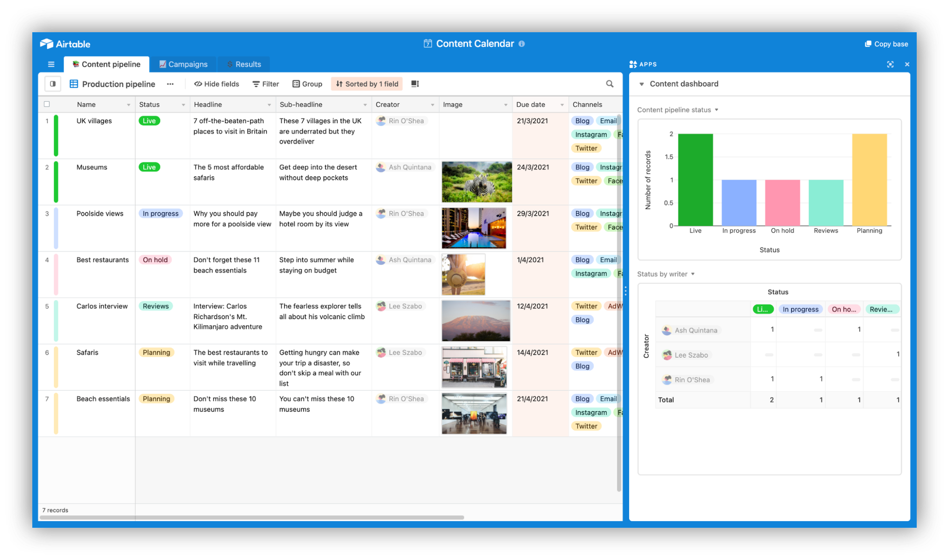Open the zebra image thumbnail
This screenshot has width=949, height=560.
tap(476, 182)
